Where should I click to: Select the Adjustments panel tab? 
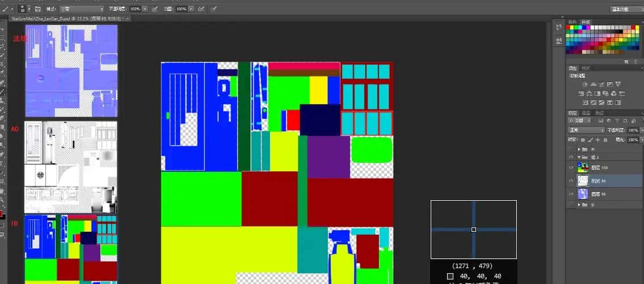point(572,68)
